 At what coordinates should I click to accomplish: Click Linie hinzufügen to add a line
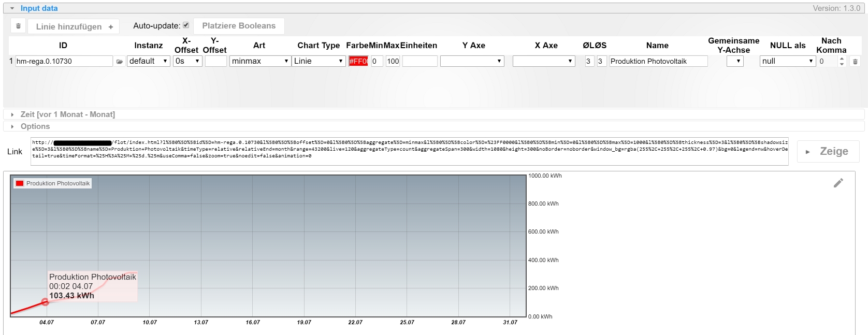tap(74, 26)
